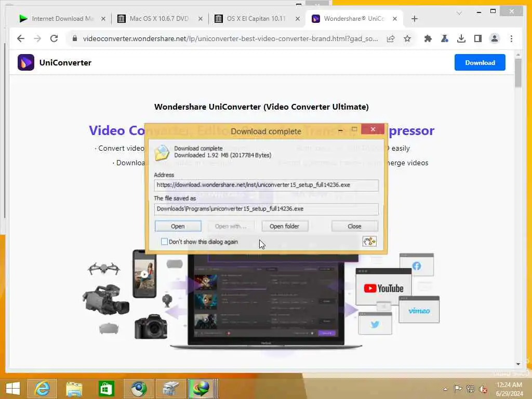The height and width of the screenshot is (399, 532).
Task: Click the UniConverter brand name link
Action: 65,63
